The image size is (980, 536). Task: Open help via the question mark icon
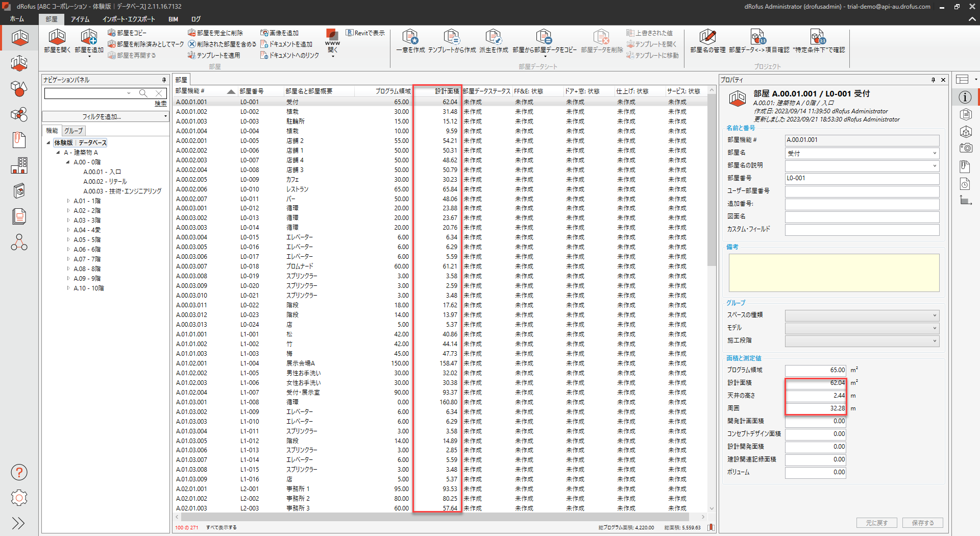(x=19, y=472)
